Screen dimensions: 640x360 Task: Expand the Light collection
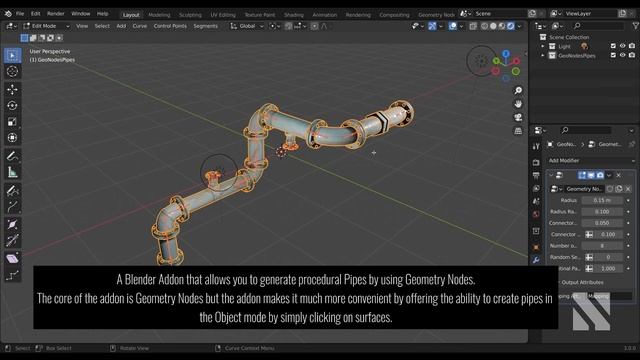pyautogui.click(x=543, y=46)
